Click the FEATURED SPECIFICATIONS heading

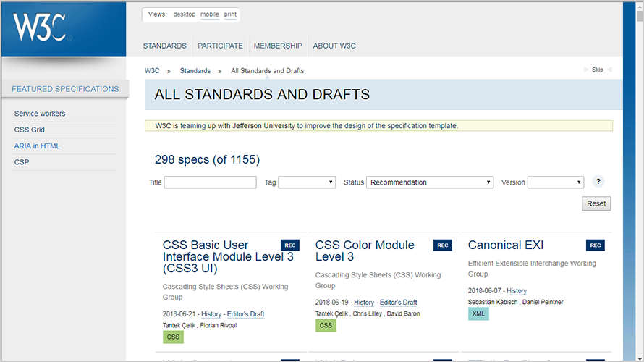pyautogui.click(x=65, y=89)
